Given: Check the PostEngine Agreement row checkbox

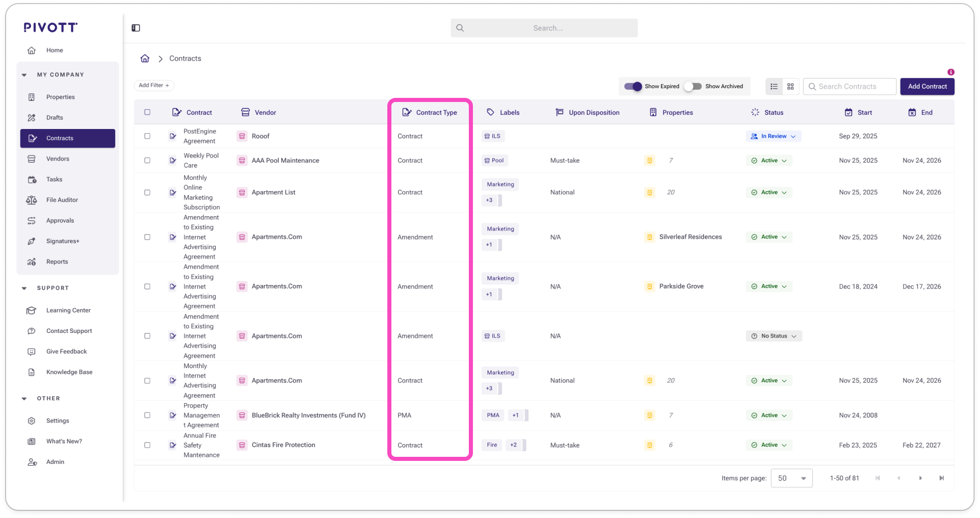Looking at the screenshot, I should pyautogui.click(x=147, y=136).
